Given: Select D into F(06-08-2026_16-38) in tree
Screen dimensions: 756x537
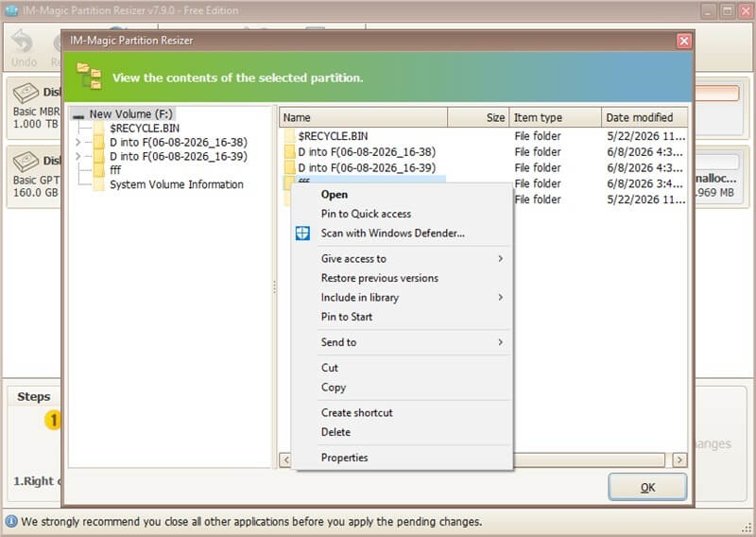Looking at the screenshot, I should pos(179,143).
